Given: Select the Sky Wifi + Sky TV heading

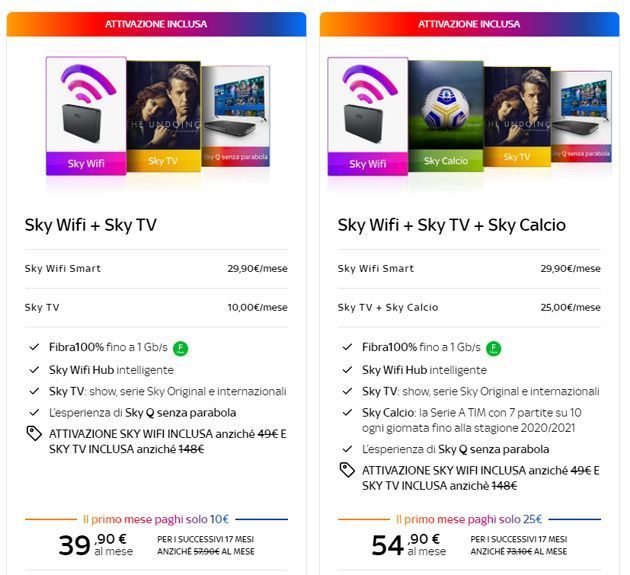Looking at the screenshot, I should tap(91, 225).
